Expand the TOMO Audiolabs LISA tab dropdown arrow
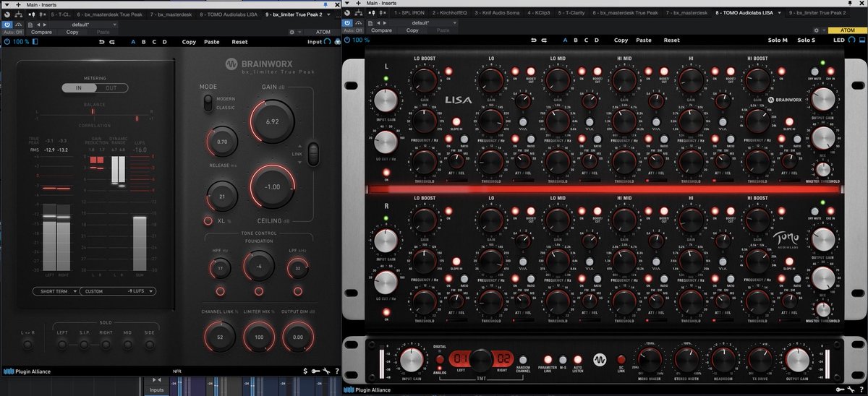 (x=778, y=12)
